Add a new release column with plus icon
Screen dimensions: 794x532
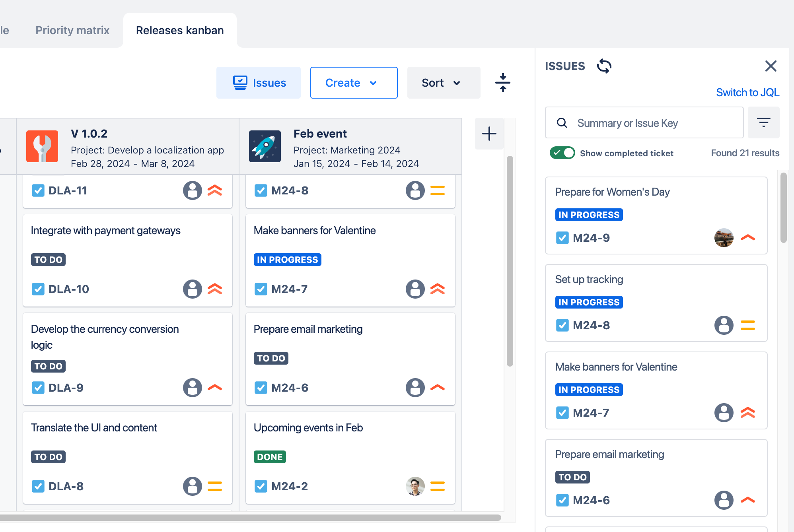click(489, 134)
